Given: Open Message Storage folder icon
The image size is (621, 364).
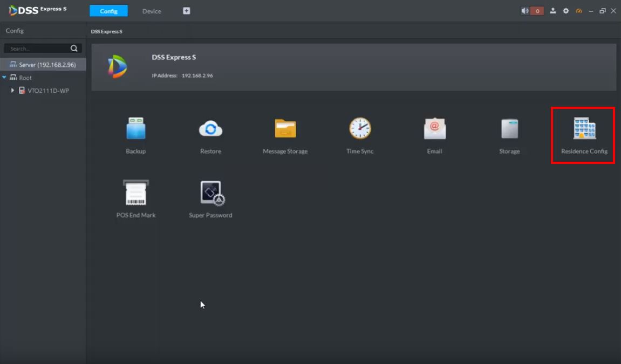Looking at the screenshot, I should tap(285, 128).
